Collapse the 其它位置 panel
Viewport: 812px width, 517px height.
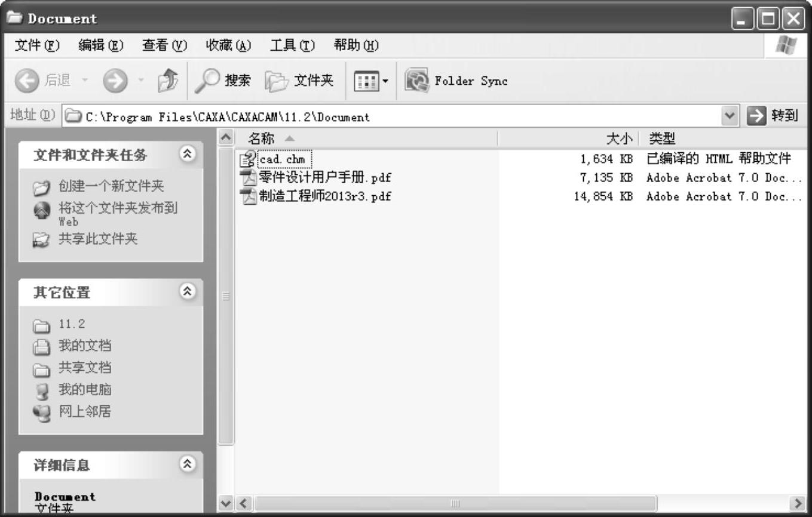[x=188, y=291]
